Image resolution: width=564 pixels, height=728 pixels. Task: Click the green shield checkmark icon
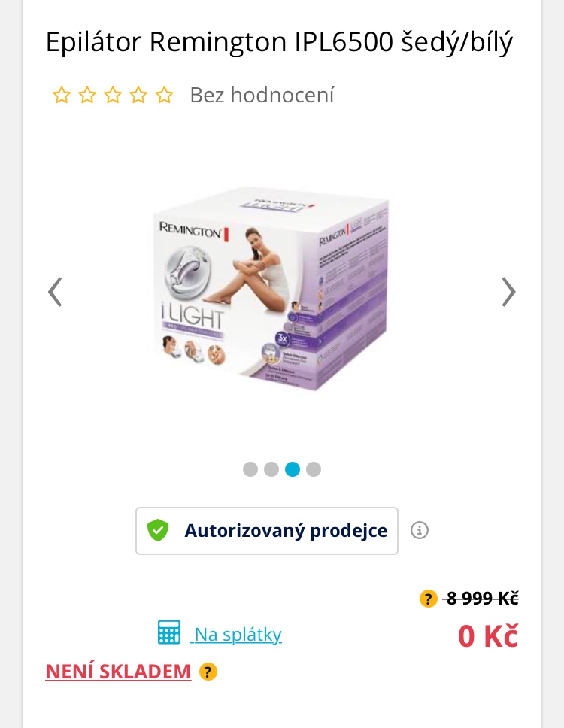158,530
